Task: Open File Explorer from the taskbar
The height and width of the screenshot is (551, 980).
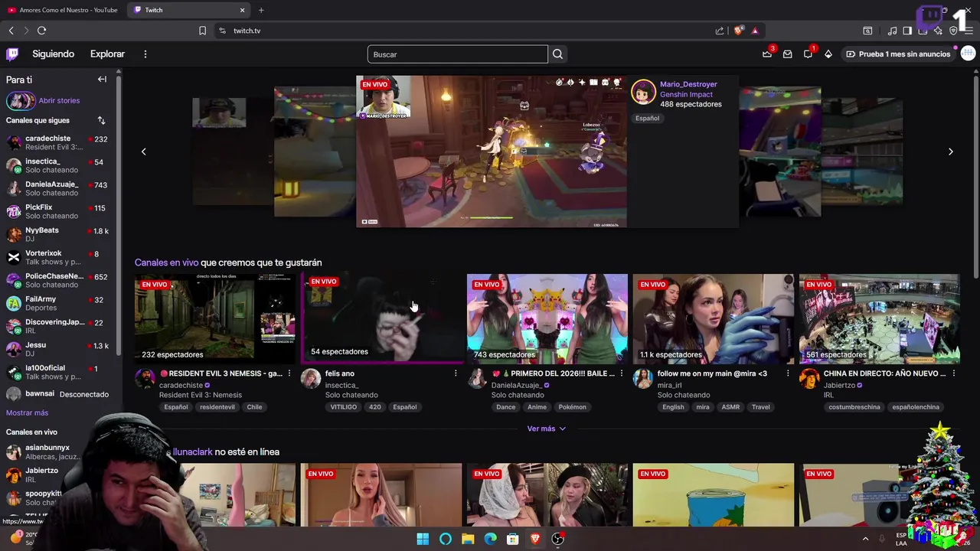Action: pos(468,539)
